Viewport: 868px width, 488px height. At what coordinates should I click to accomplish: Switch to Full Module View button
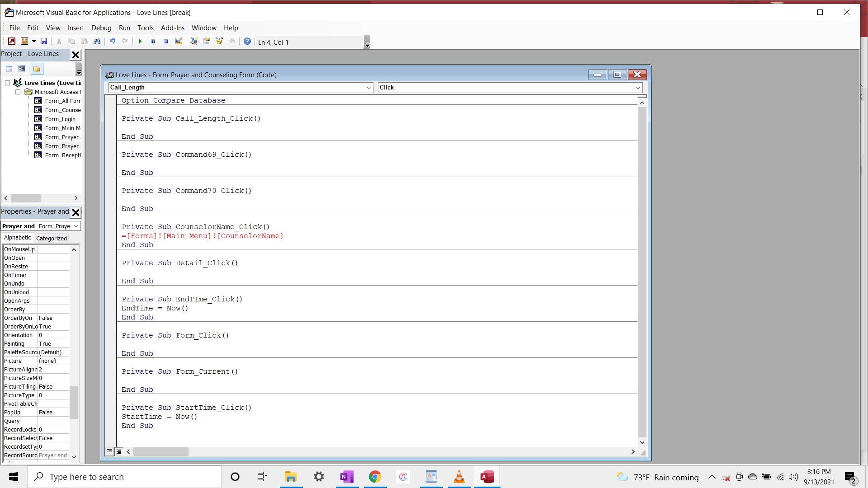[119, 451]
